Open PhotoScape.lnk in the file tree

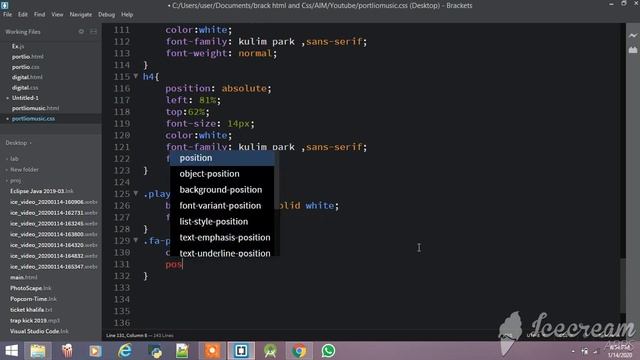point(31,288)
